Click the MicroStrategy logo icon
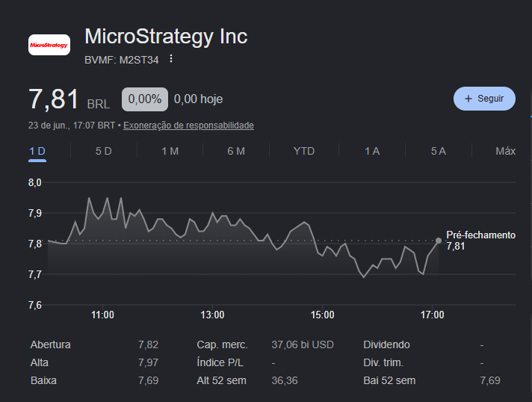532x402 pixels. pyautogui.click(x=49, y=45)
